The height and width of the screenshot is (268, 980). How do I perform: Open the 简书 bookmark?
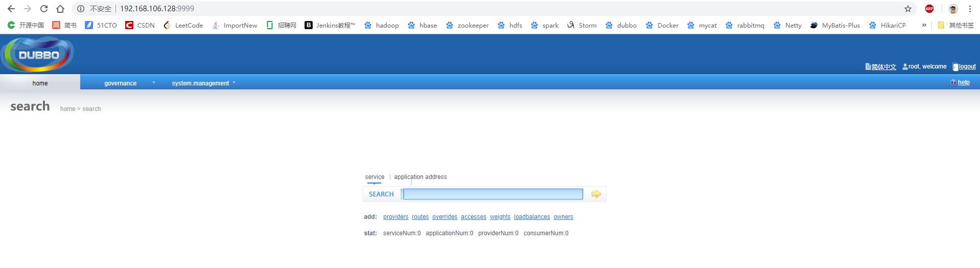[64, 25]
